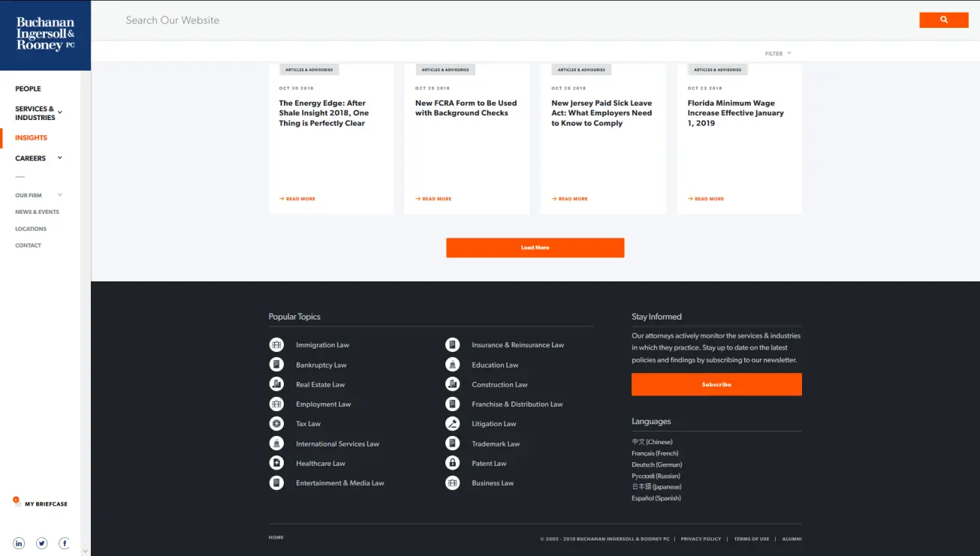Focus the Search Our Website field

(x=451, y=20)
